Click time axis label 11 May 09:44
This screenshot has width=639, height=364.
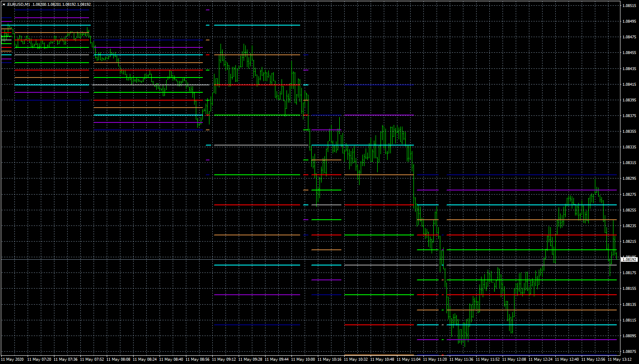point(277,359)
